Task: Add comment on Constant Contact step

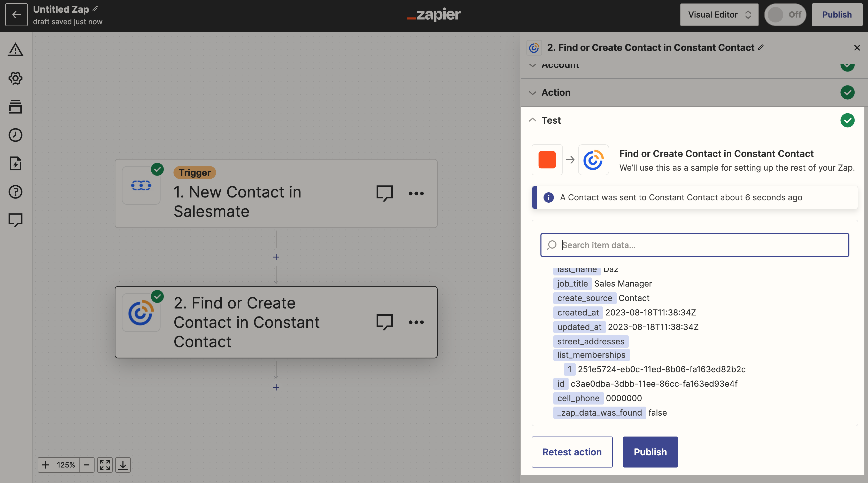Action: [x=384, y=322]
